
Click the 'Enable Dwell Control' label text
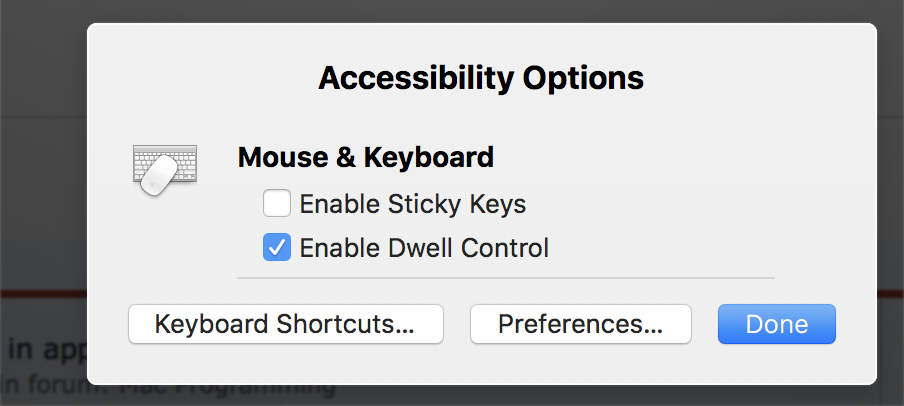click(424, 247)
